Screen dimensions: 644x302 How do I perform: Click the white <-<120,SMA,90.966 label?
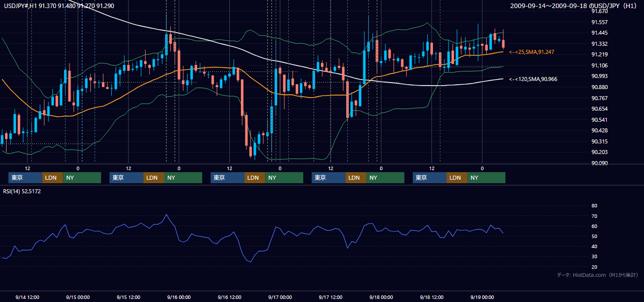click(x=533, y=79)
